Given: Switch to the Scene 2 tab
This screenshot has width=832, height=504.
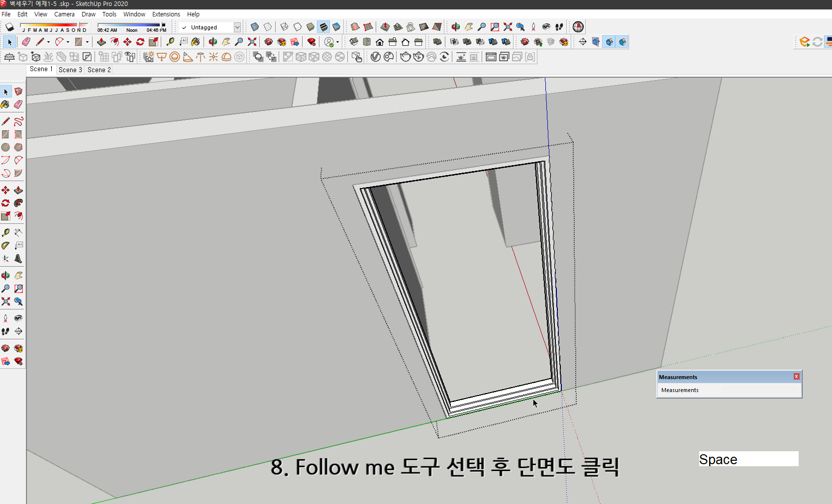Looking at the screenshot, I should point(99,70).
